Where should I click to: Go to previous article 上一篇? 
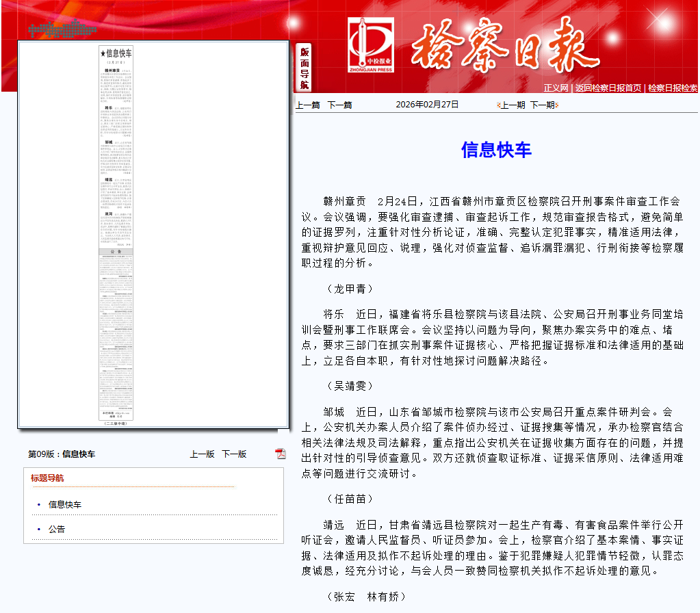tap(308, 105)
